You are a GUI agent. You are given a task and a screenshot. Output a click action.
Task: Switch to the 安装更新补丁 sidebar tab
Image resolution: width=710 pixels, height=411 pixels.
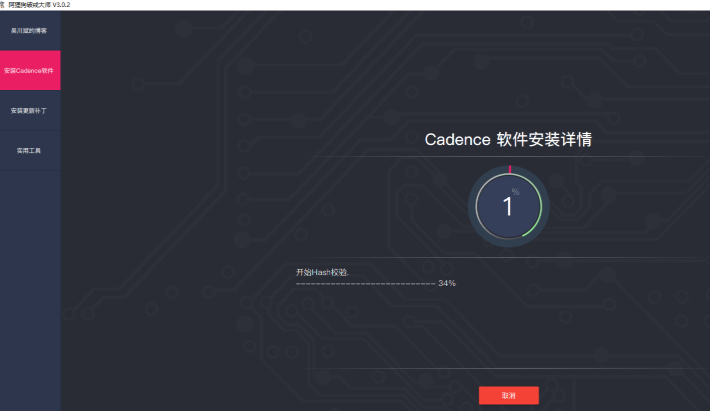click(x=29, y=111)
